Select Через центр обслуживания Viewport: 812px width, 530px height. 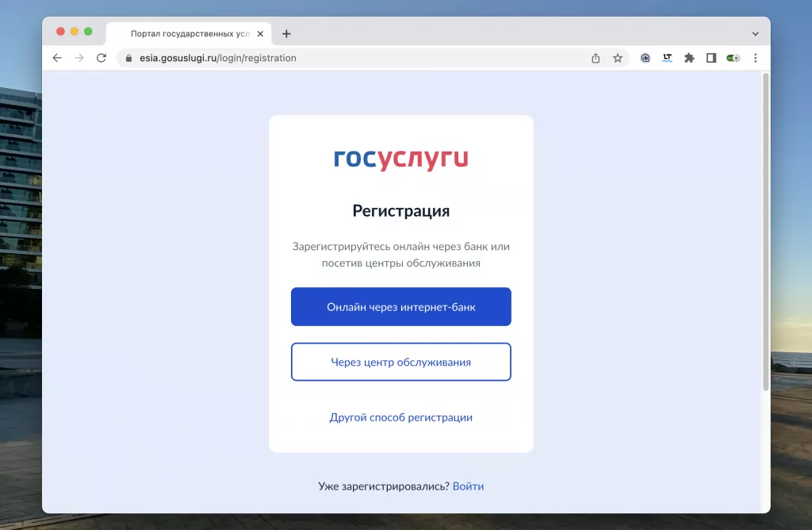400,361
